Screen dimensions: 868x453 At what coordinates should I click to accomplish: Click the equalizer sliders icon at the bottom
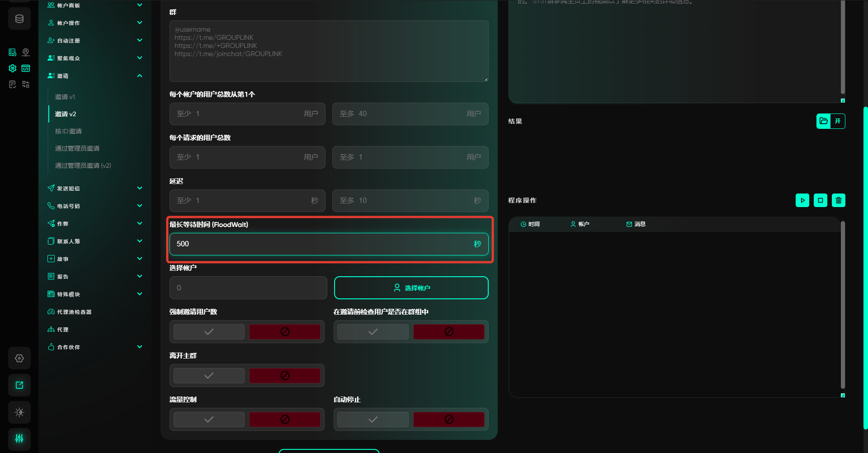point(19,439)
